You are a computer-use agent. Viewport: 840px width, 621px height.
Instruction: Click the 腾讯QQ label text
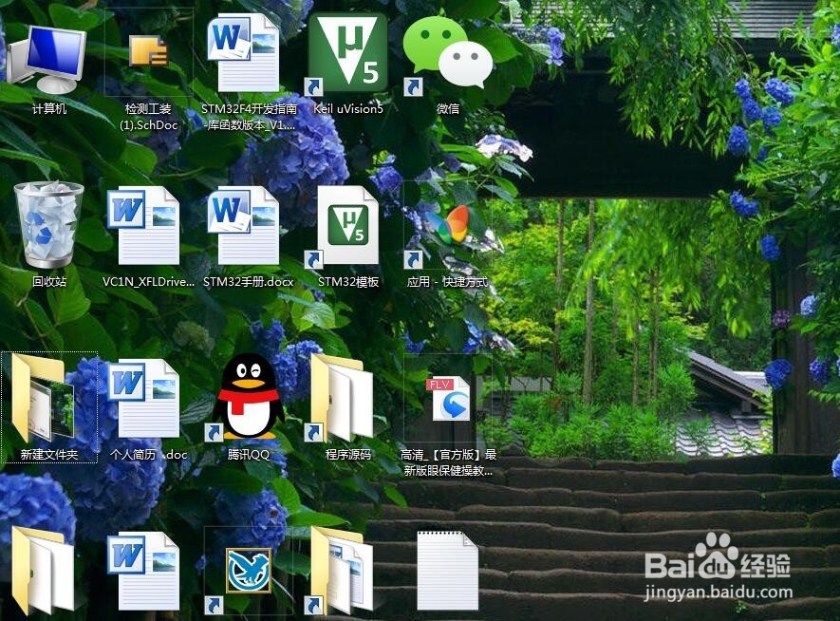coord(248,455)
